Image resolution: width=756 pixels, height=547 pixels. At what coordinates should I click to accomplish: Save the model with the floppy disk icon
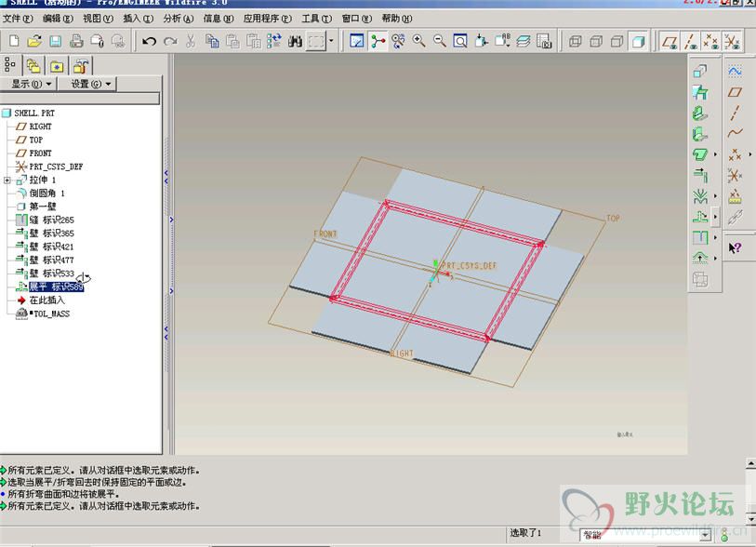pyautogui.click(x=56, y=41)
